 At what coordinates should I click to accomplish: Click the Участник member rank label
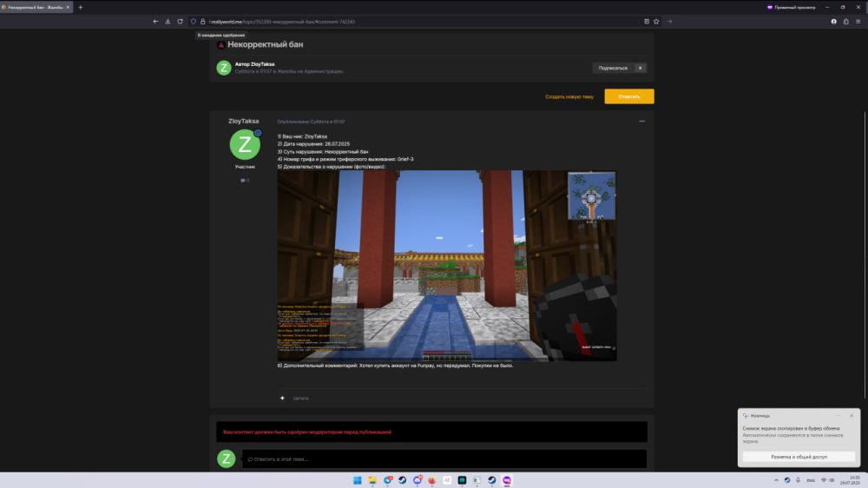coord(245,167)
